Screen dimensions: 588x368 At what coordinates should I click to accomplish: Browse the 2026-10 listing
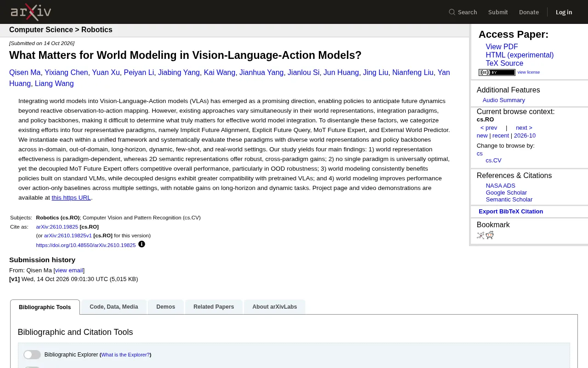[x=525, y=136]
